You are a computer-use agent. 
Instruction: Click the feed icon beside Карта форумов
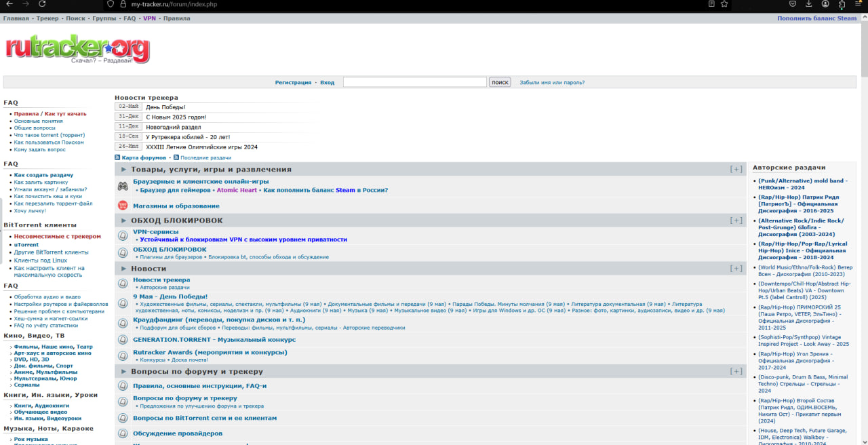(x=117, y=157)
